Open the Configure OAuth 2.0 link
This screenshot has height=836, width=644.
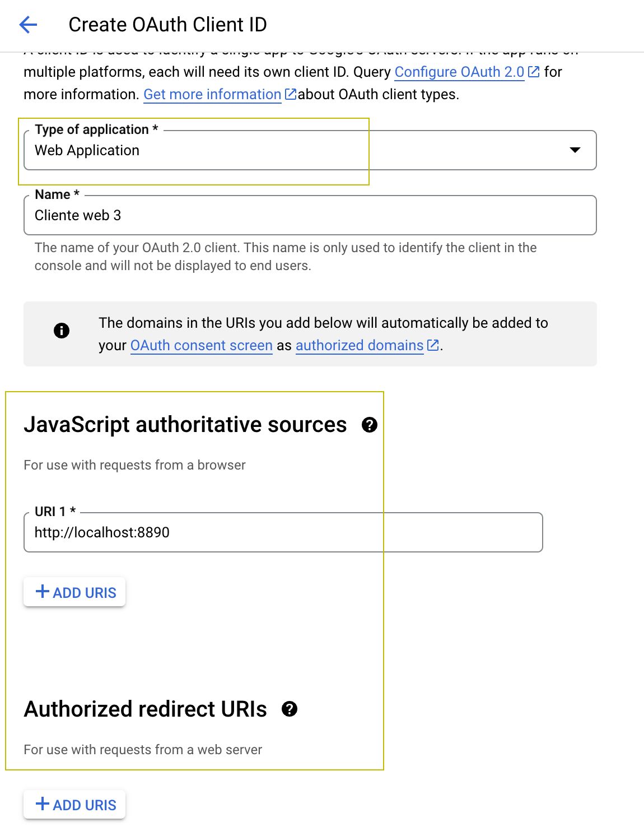tap(459, 72)
